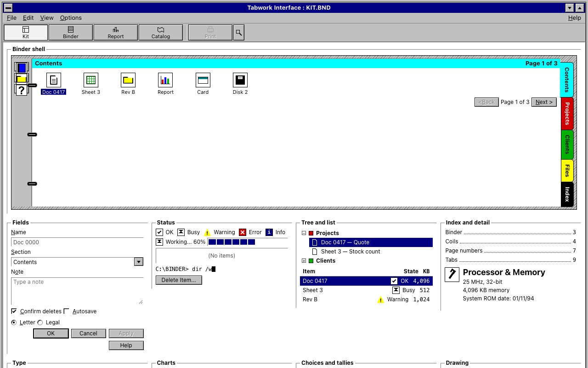Image resolution: width=588 pixels, height=368 pixels.
Task: Open the Section dropdown arrow
Action: point(139,262)
